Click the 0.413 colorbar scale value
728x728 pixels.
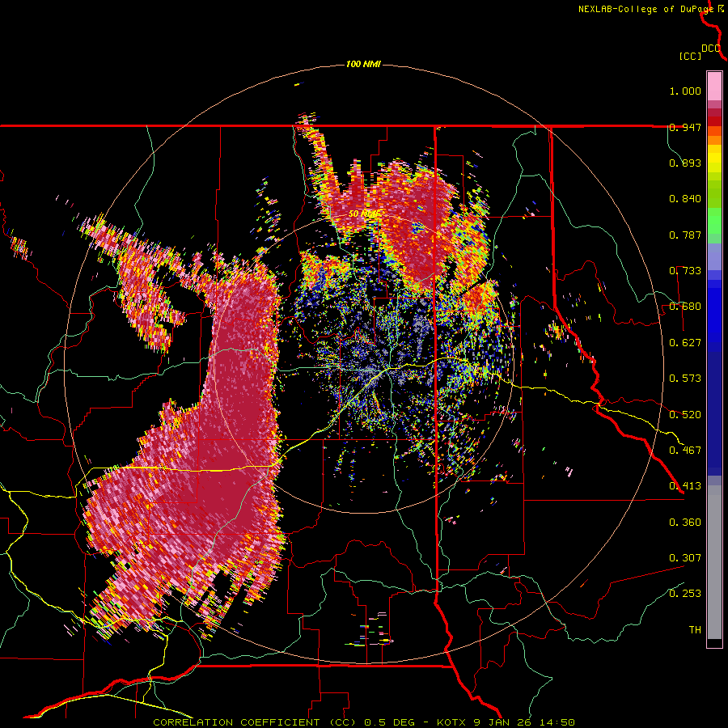pos(685,486)
